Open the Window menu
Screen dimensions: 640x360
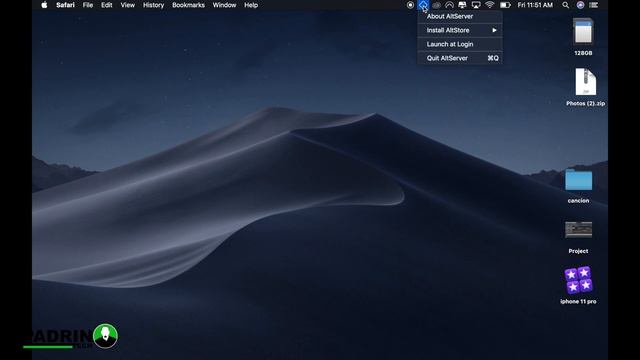(224, 5)
